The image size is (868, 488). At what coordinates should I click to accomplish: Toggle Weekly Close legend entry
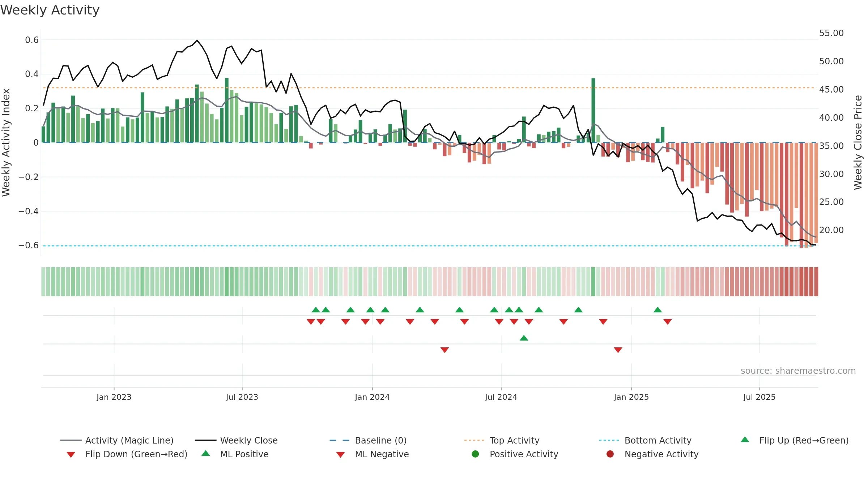pos(236,440)
